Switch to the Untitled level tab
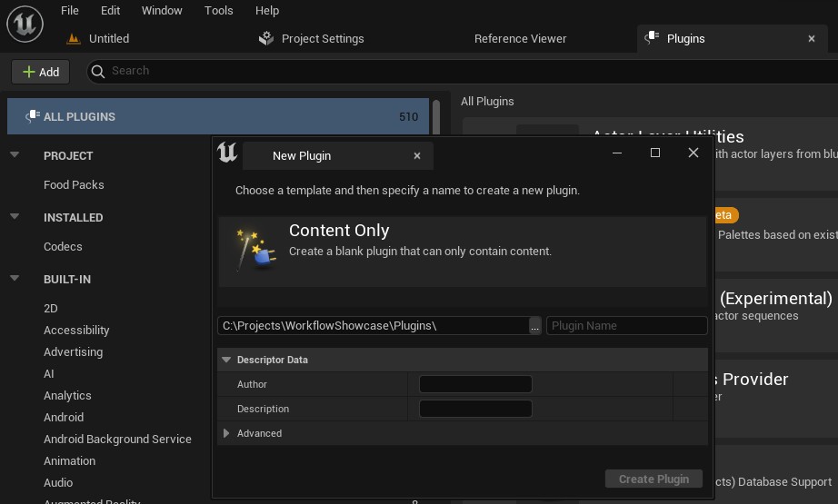 click(109, 38)
